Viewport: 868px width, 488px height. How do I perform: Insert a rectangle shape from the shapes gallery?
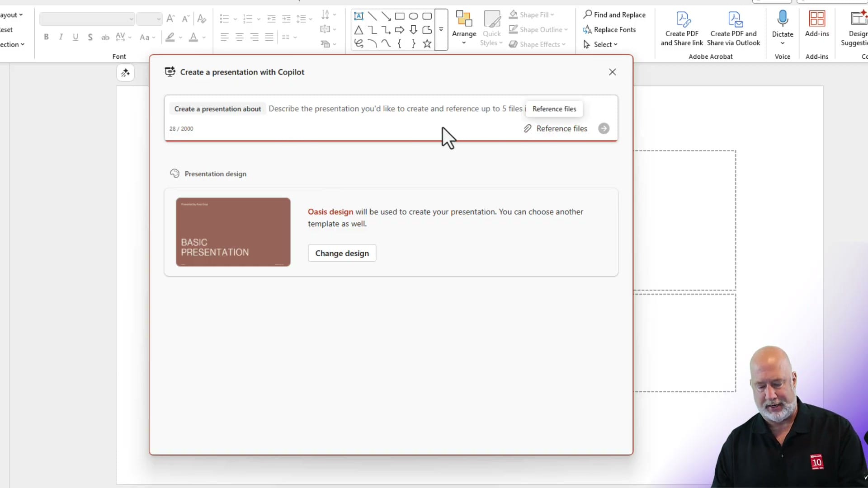tap(400, 16)
